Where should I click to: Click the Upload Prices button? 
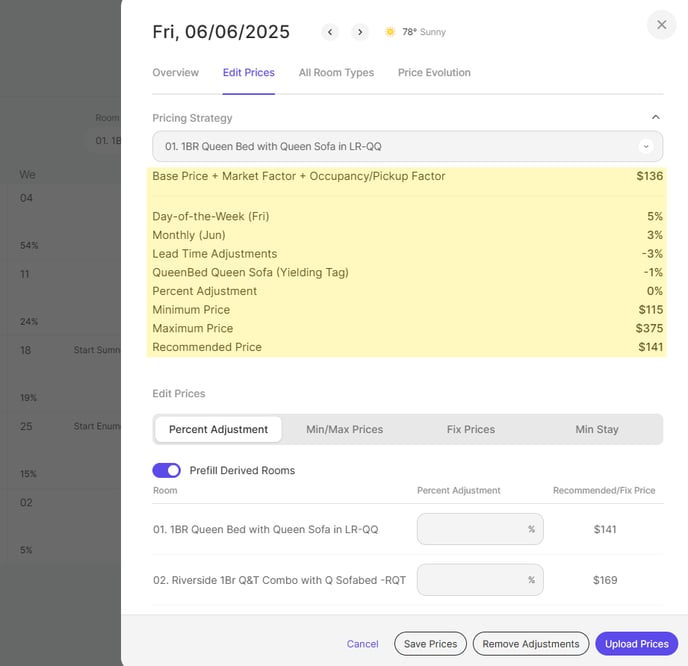tap(636, 644)
